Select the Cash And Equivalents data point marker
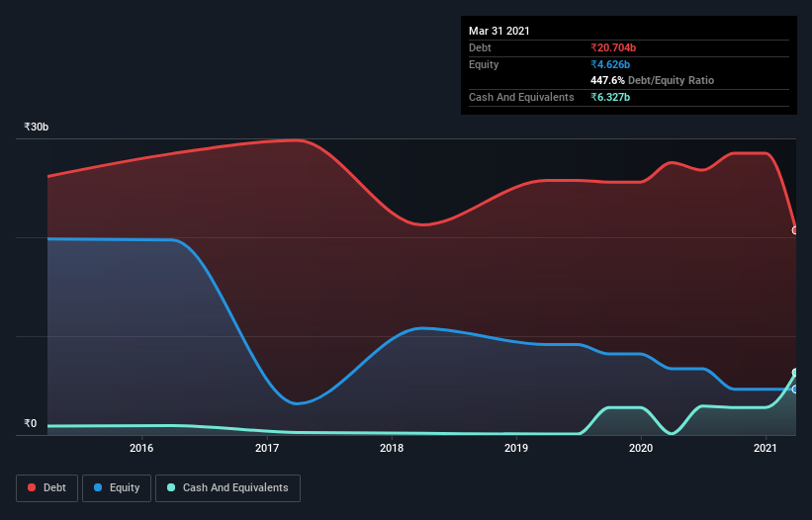Viewport: 812px width, 520px height. point(795,373)
